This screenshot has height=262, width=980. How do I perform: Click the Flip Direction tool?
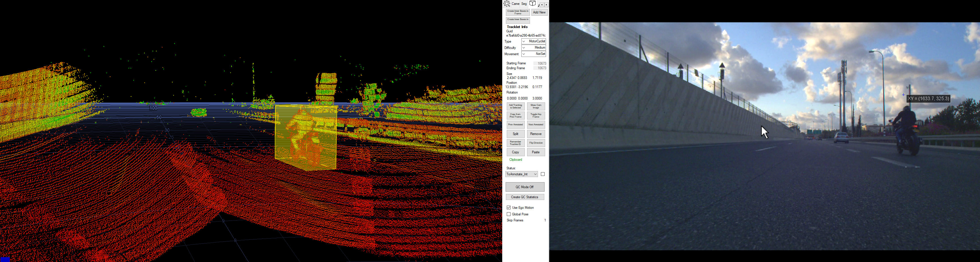pyautogui.click(x=536, y=143)
